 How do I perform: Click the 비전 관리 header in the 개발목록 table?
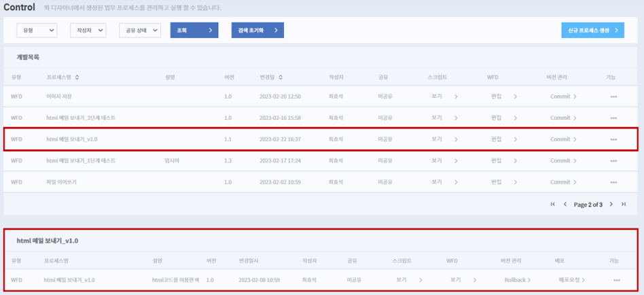click(x=557, y=77)
